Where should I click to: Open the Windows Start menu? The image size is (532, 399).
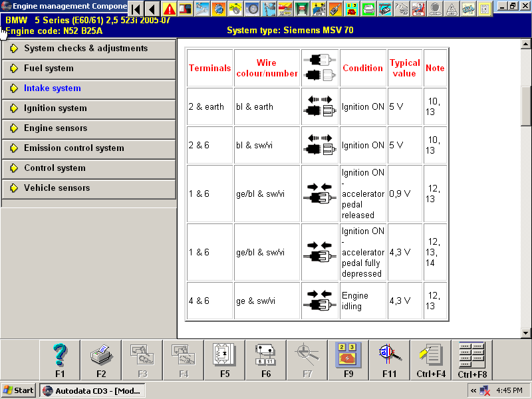click(19, 390)
